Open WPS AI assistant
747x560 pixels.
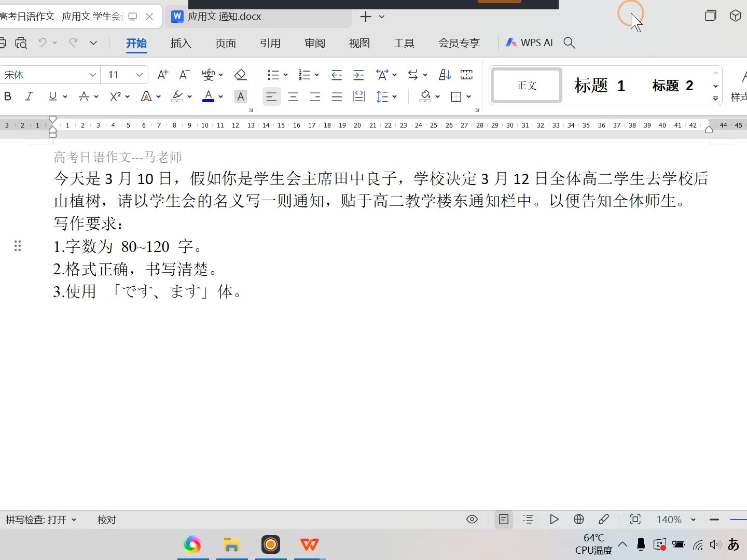[529, 43]
